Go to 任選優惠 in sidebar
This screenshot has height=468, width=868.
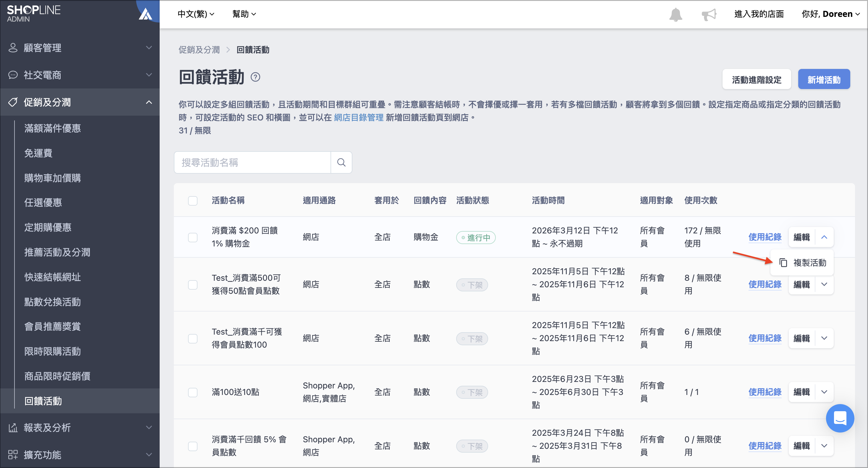[43, 202]
